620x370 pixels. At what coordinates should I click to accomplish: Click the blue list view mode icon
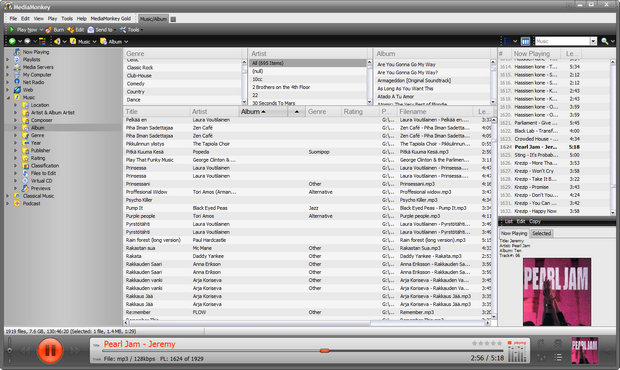coord(507,41)
